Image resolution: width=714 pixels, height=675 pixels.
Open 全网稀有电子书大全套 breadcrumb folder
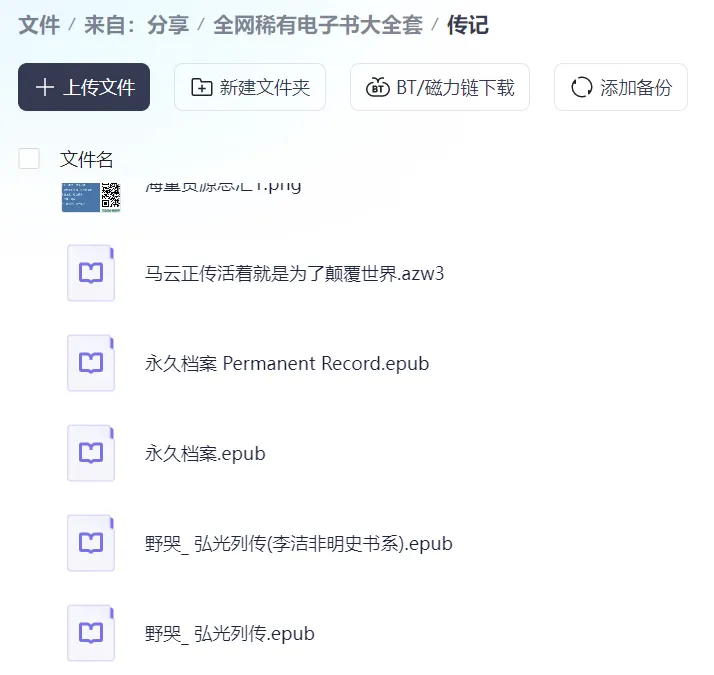pyautogui.click(x=318, y=25)
